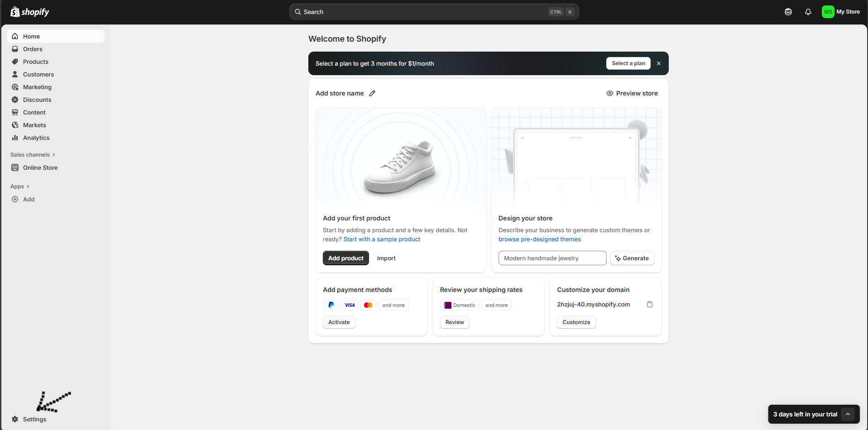Click the Add product button

346,258
